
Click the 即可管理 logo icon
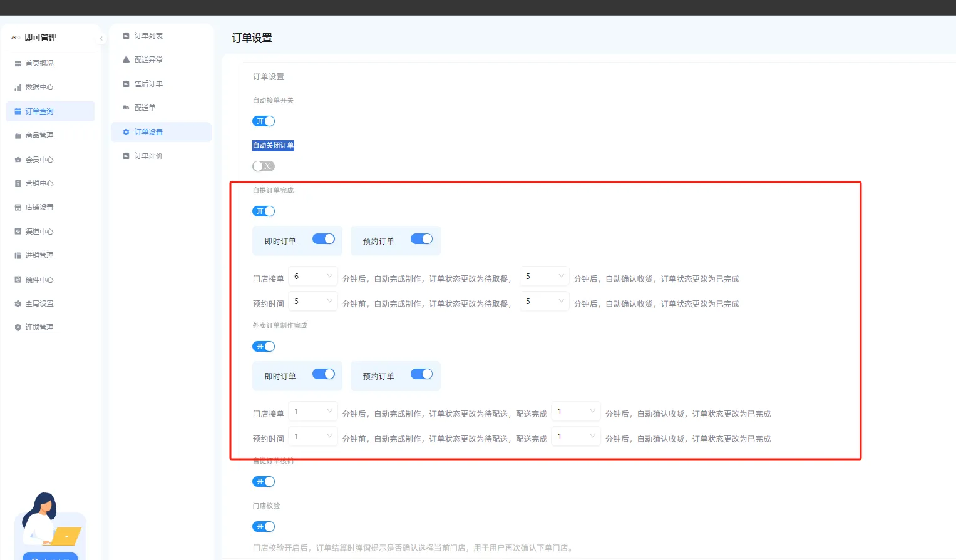click(16, 38)
